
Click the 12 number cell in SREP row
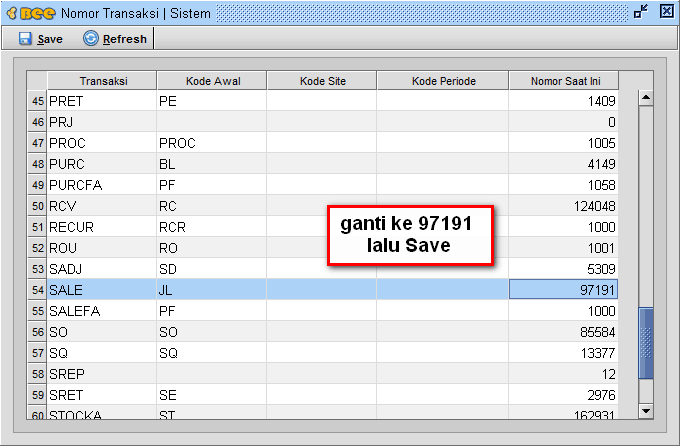[x=563, y=374]
